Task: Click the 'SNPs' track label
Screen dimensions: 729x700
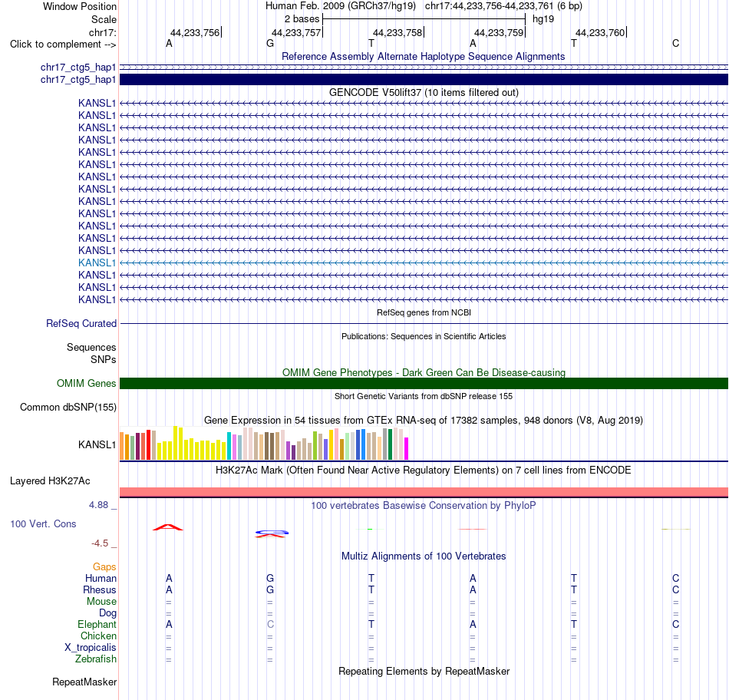Action: click(104, 359)
